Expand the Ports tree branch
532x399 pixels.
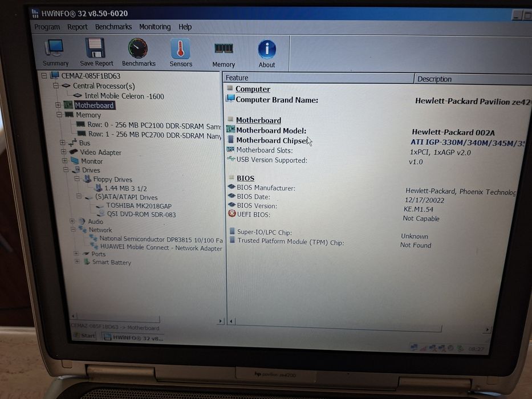pyautogui.click(x=76, y=254)
